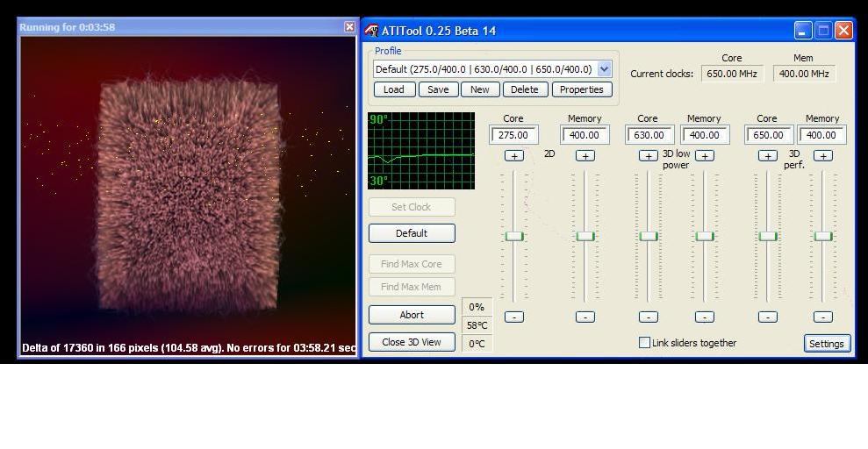Click the Load profile button
Screen dimensions: 868x449
tap(394, 89)
